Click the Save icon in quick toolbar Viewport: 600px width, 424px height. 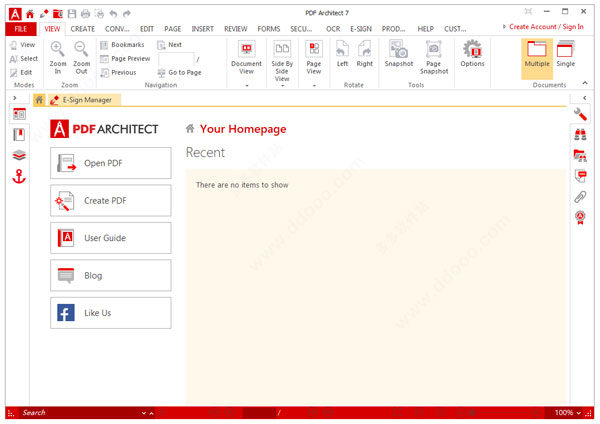point(72,14)
